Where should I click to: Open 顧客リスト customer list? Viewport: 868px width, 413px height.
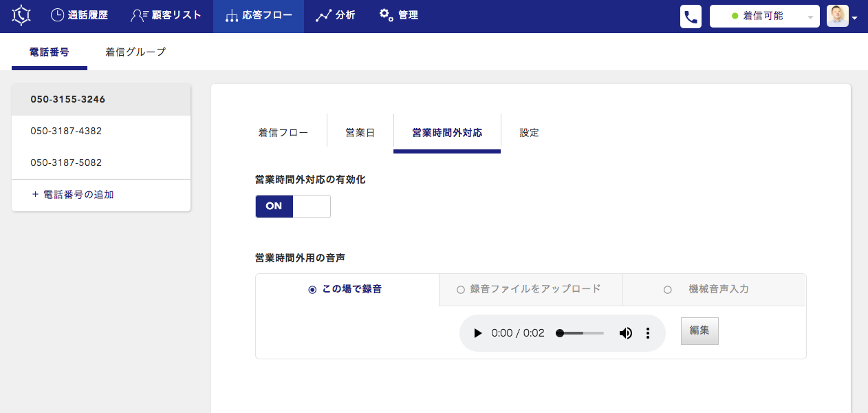[166, 15]
